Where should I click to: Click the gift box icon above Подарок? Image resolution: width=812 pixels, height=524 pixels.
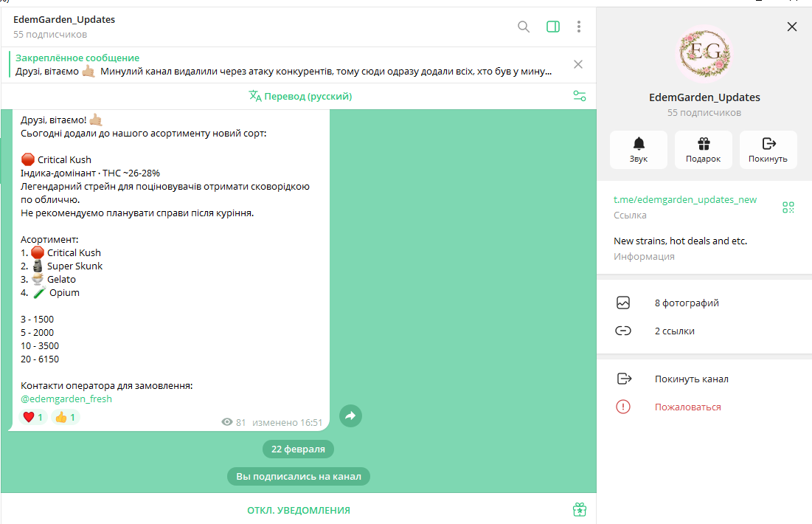704,143
